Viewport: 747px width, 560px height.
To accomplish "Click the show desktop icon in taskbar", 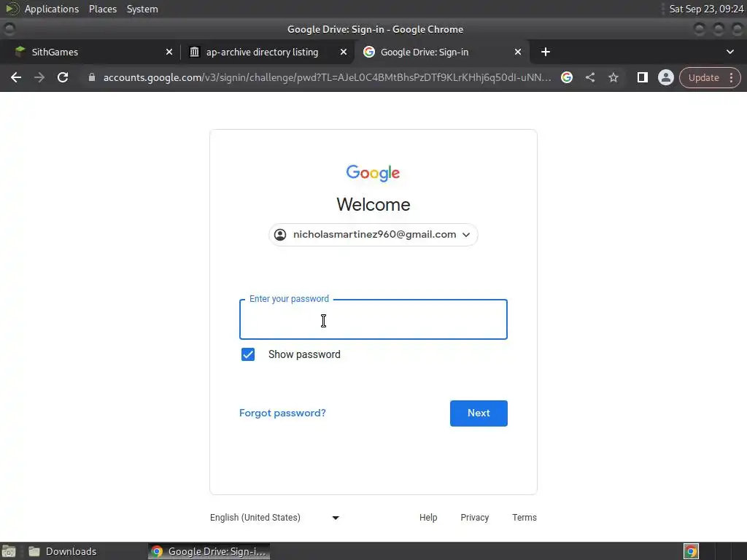I will [x=9, y=551].
